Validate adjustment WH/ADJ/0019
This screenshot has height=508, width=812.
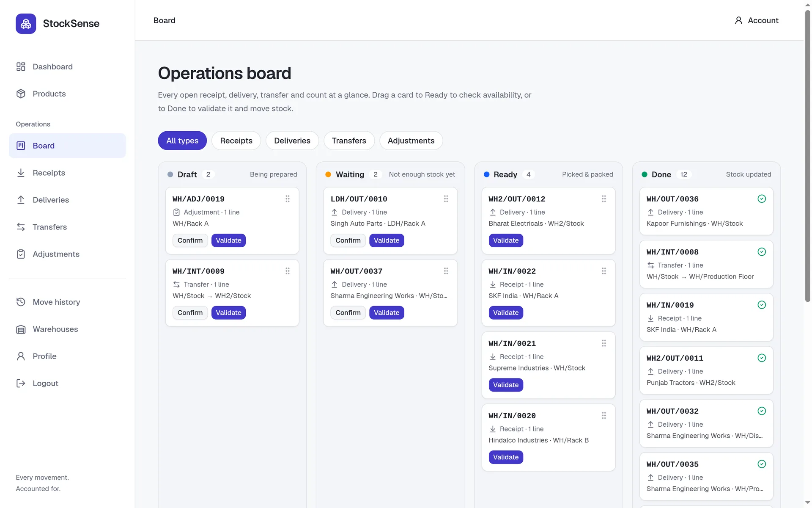[x=228, y=240]
